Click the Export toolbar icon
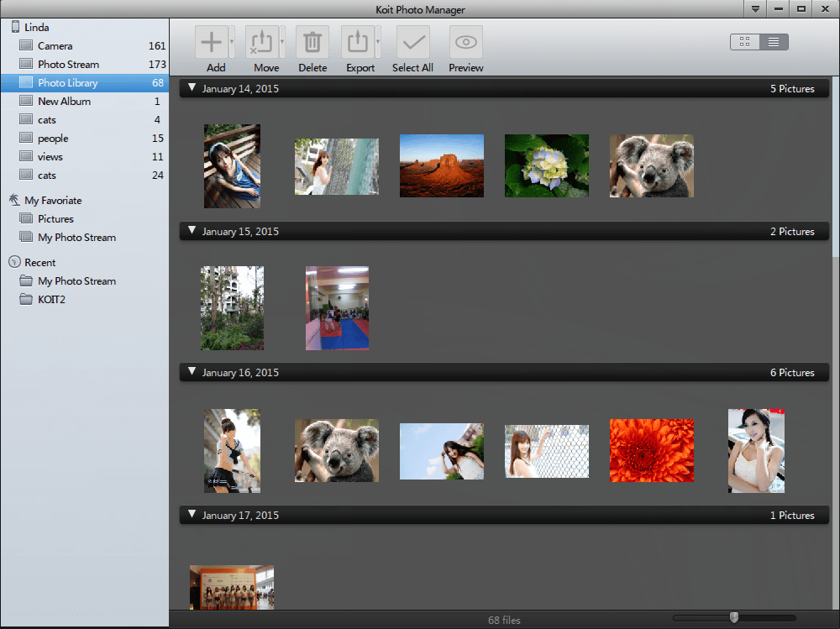This screenshot has width=840, height=629. tap(358, 42)
